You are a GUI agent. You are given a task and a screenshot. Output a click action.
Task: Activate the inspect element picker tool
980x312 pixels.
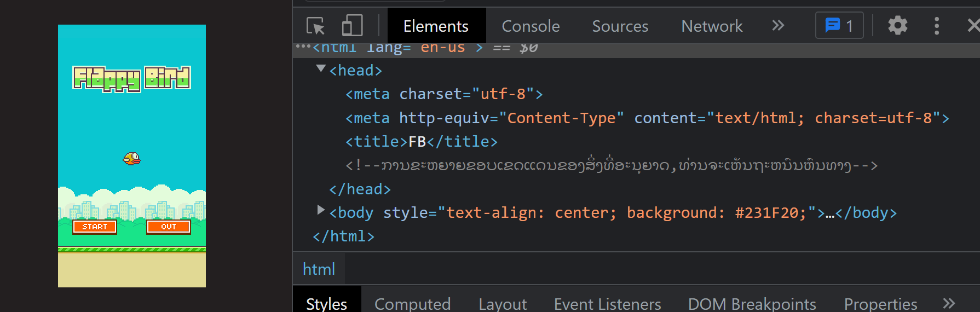pyautogui.click(x=315, y=26)
